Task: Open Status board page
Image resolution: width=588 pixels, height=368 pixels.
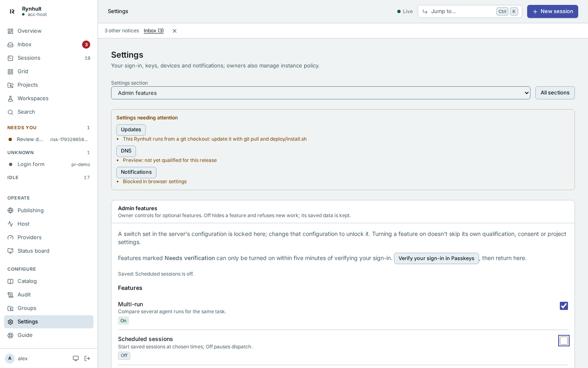Action: pyautogui.click(x=49, y=251)
